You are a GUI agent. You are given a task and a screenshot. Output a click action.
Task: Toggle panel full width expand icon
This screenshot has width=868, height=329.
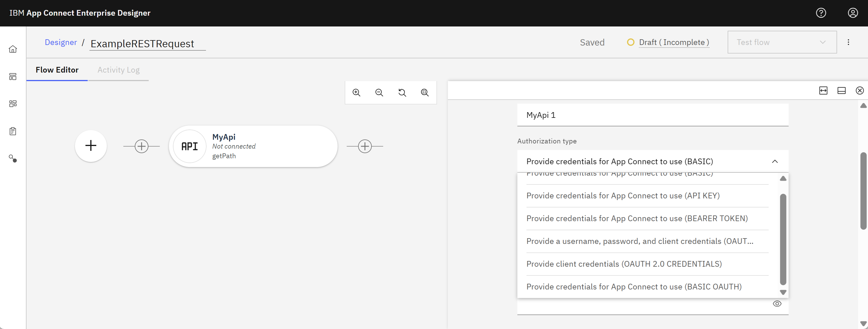(x=823, y=91)
